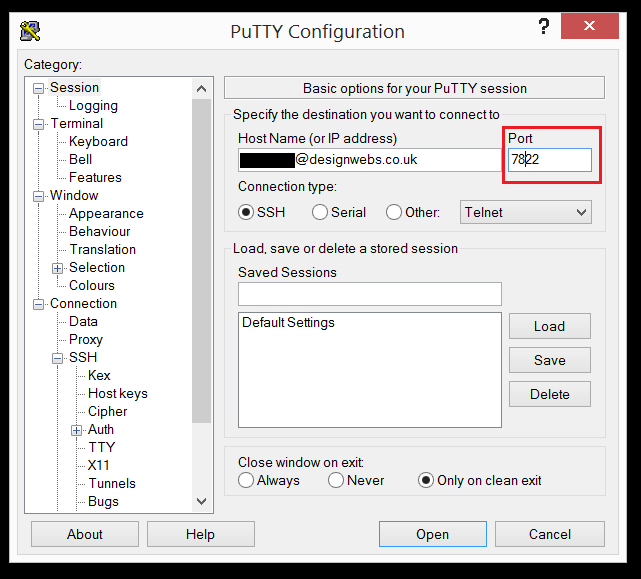Click the PuTTY icon in title bar
Viewport: 641px width, 579px height.
pyautogui.click(x=30, y=30)
